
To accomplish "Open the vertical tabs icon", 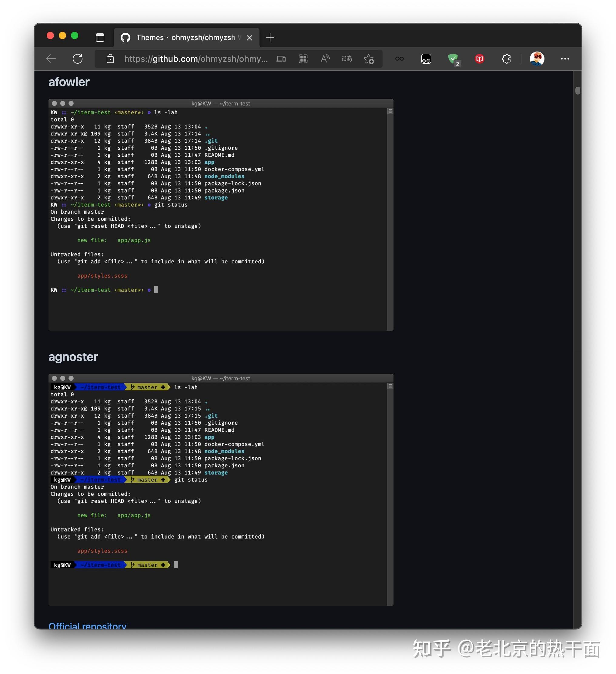I will click(100, 38).
